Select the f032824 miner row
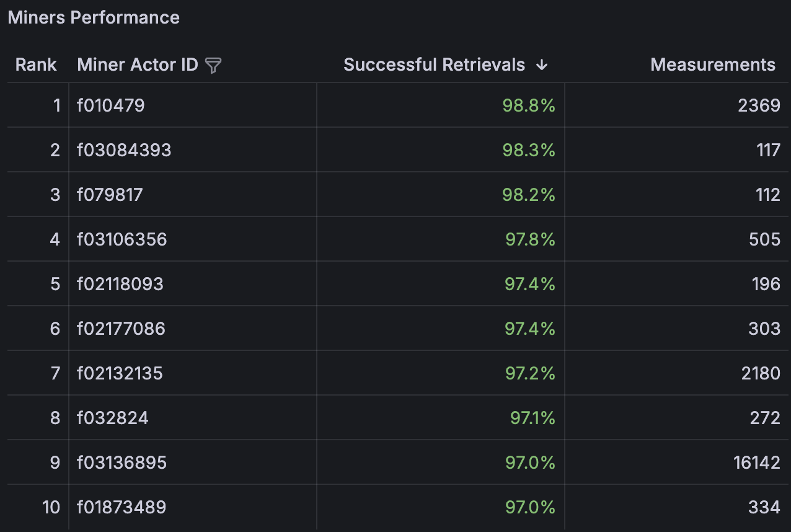The width and height of the screenshot is (791, 532). pos(113,418)
